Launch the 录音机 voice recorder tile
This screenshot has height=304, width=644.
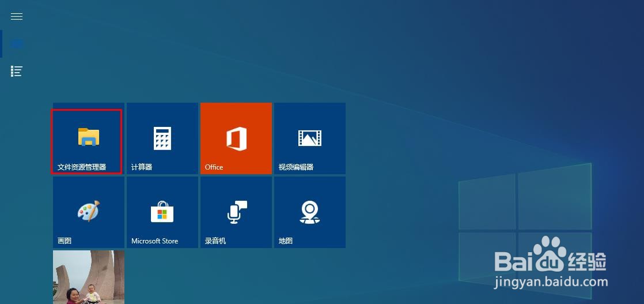236,212
